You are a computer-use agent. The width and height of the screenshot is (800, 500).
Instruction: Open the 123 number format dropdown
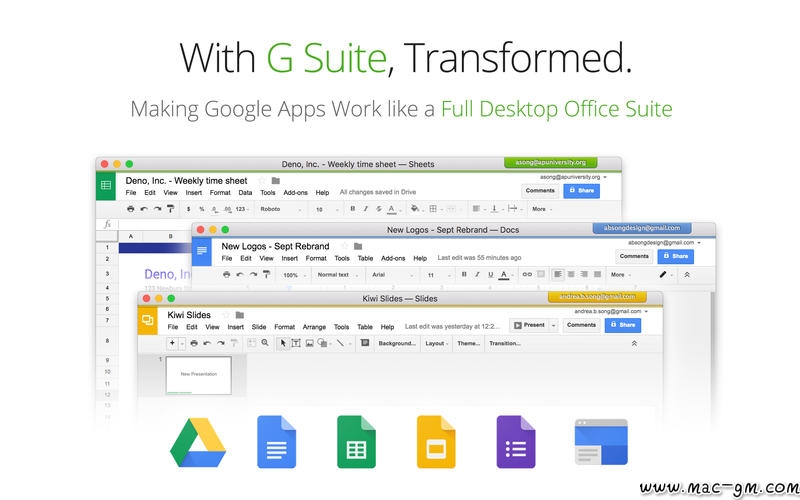click(243, 209)
